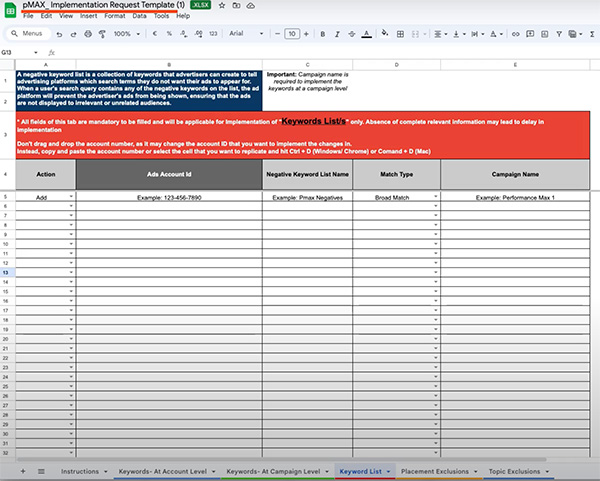Viewport: 600px width, 481px height.
Task: Open the text color picker
Action: (367, 34)
